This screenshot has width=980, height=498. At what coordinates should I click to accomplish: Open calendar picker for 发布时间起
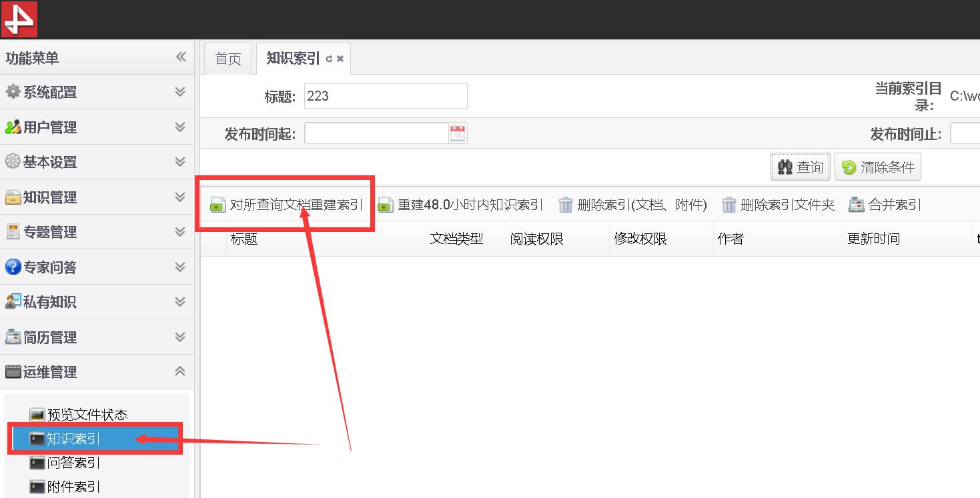pos(458,133)
